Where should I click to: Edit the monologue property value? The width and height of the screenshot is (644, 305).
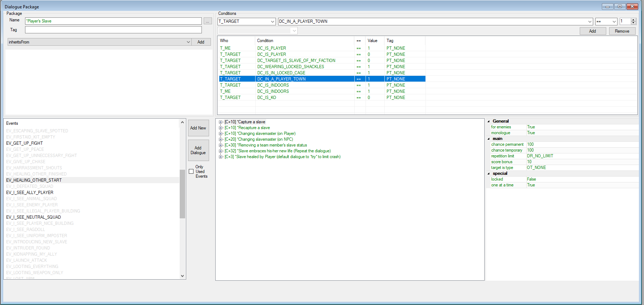click(x=582, y=133)
